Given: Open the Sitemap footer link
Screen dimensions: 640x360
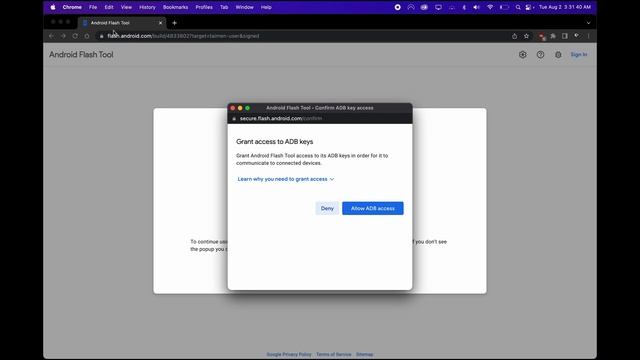Looking at the screenshot, I should 364,354.
